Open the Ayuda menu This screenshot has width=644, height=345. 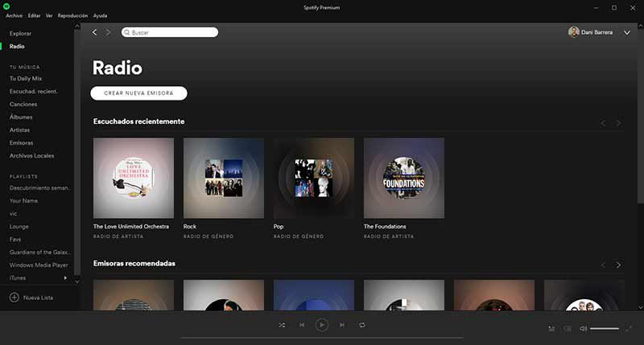[100, 15]
